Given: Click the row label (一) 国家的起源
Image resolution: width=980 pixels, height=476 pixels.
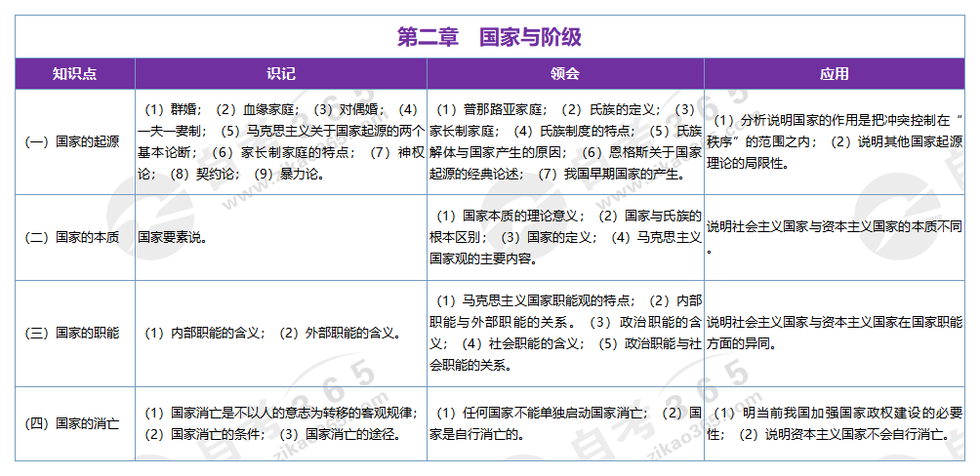Looking at the screenshot, I should point(74,141).
